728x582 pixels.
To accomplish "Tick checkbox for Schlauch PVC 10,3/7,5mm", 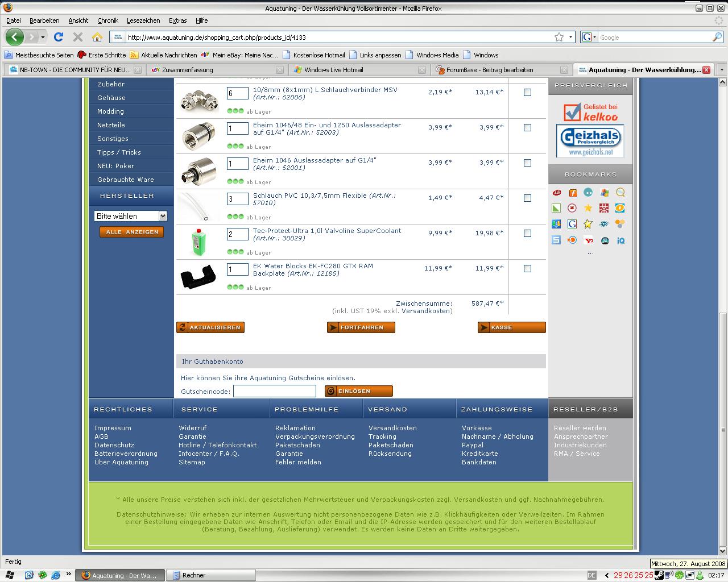I will click(527, 198).
